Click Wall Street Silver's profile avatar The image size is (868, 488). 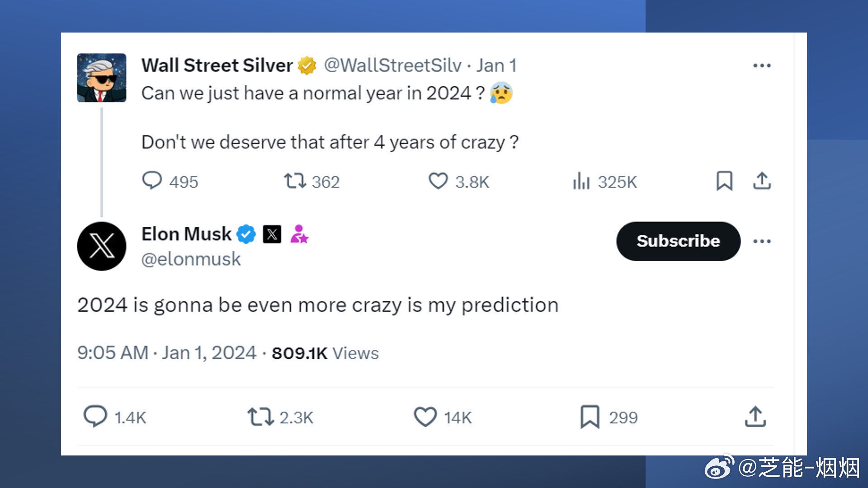tap(102, 78)
